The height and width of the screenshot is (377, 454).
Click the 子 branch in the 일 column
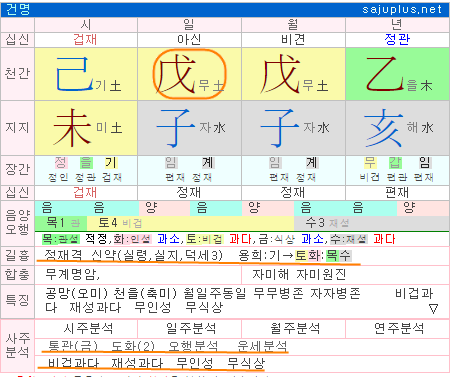pos(176,128)
